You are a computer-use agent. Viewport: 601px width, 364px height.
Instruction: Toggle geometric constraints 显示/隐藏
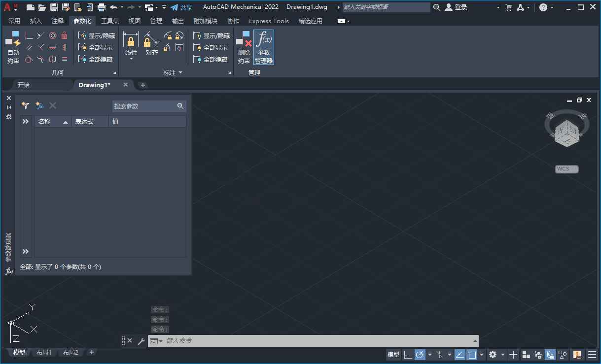click(97, 35)
